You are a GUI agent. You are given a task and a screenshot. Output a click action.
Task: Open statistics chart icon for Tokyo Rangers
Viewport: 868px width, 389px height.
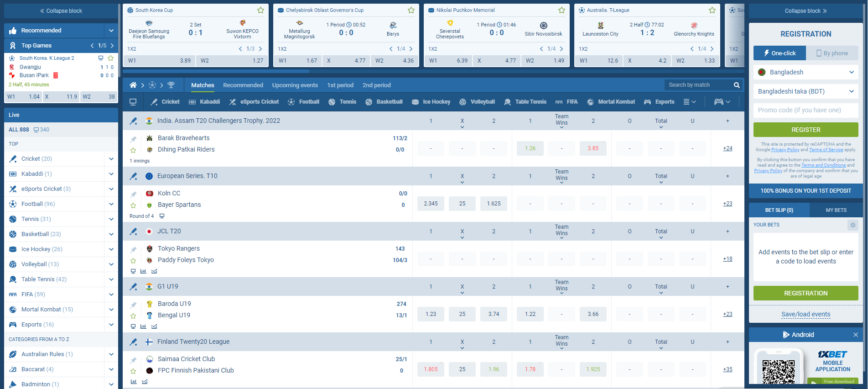[143, 271]
